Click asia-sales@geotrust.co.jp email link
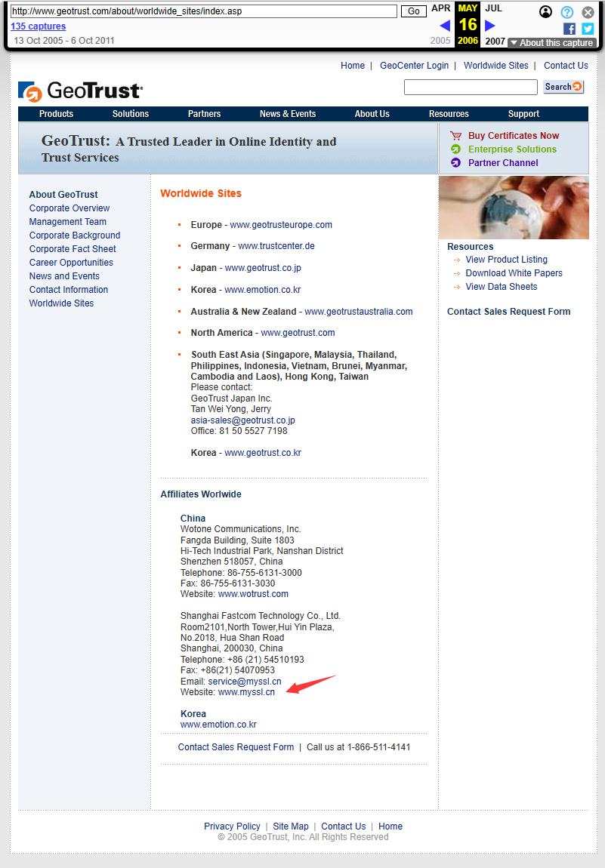This screenshot has width=605, height=868. tap(242, 420)
